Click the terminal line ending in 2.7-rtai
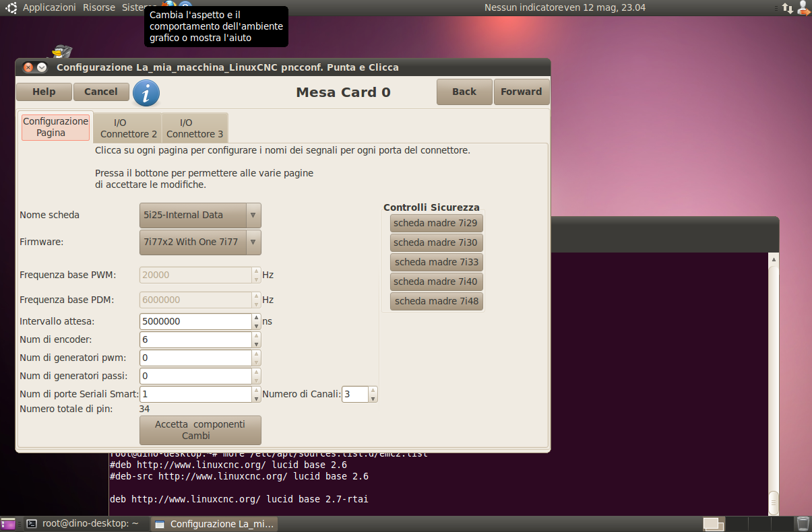812x532 pixels. click(239, 499)
